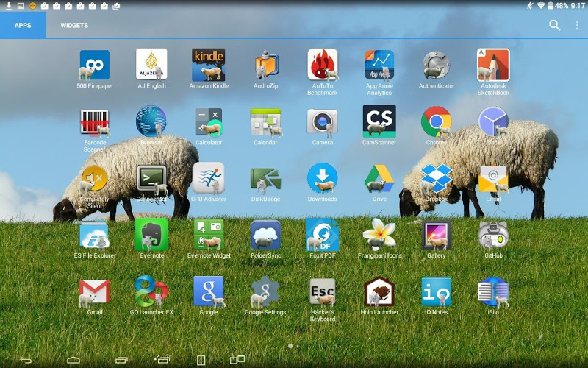Tap the download notification icon
This screenshot has height=368, width=588.
click(x=9, y=6)
